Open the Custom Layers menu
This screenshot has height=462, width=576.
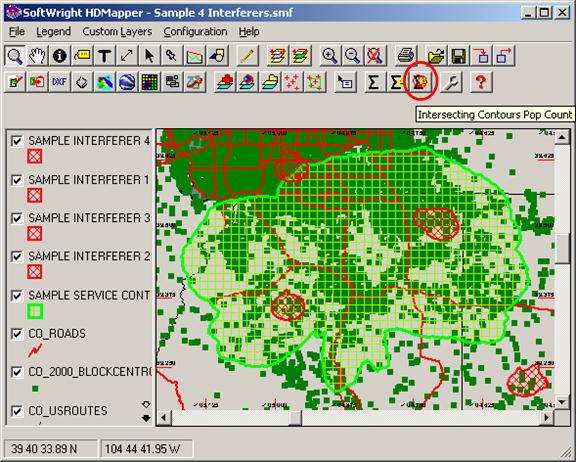tap(117, 32)
